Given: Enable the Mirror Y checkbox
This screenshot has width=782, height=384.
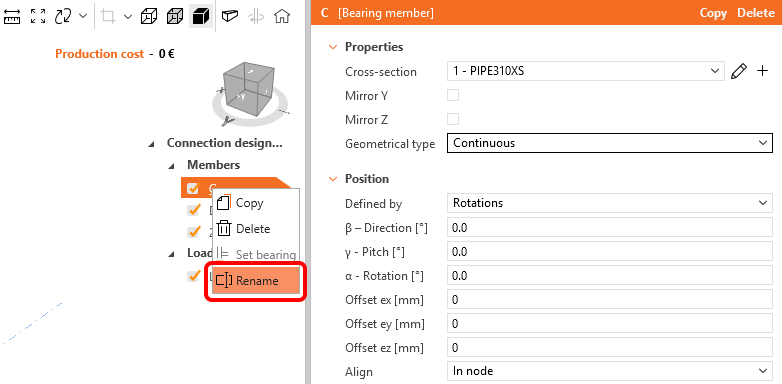Looking at the screenshot, I should click(x=453, y=95).
